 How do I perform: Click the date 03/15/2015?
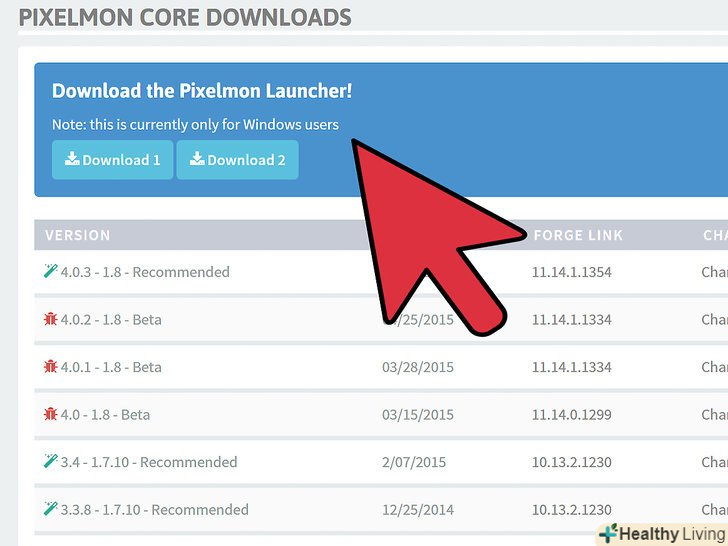coord(418,415)
